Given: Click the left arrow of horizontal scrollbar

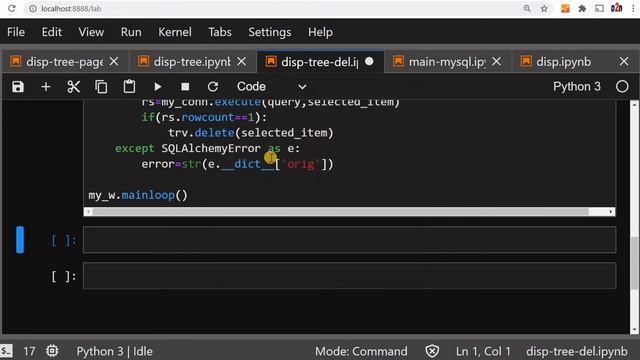Looking at the screenshot, I should tap(88, 211).
